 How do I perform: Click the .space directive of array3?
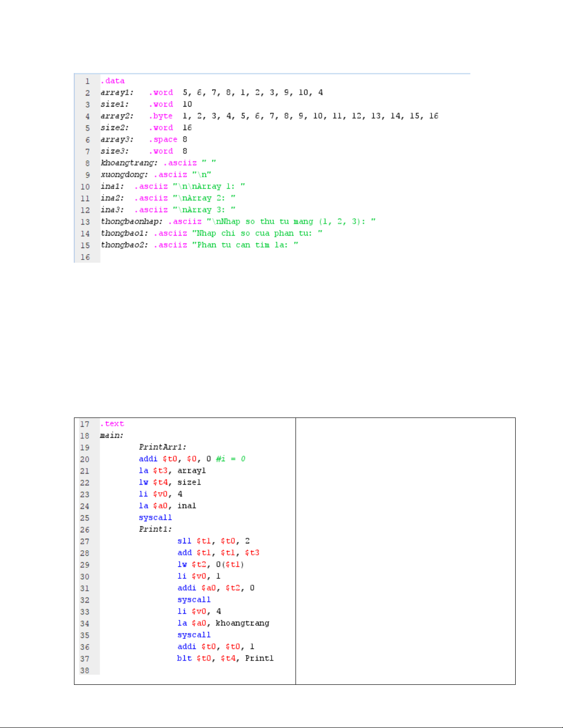pos(163,140)
